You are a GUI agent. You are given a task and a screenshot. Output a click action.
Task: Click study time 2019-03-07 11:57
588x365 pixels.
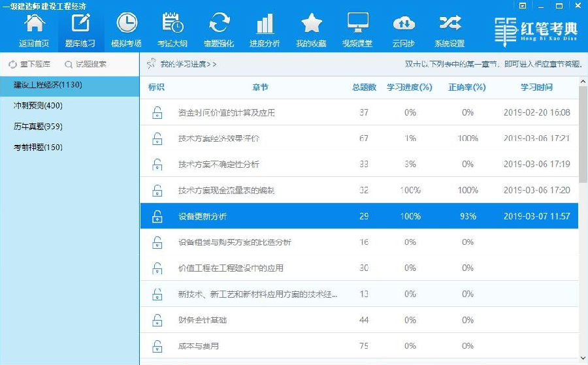click(536, 216)
